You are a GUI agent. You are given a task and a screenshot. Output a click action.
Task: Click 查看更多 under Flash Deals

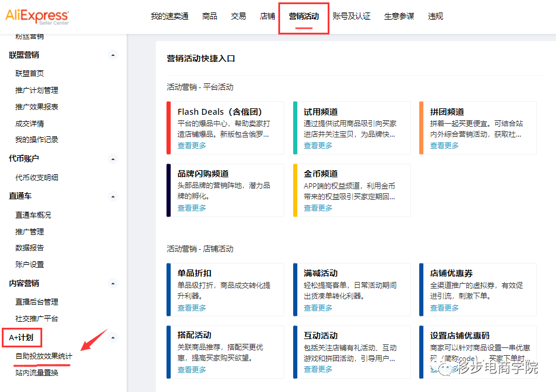(191, 145)
